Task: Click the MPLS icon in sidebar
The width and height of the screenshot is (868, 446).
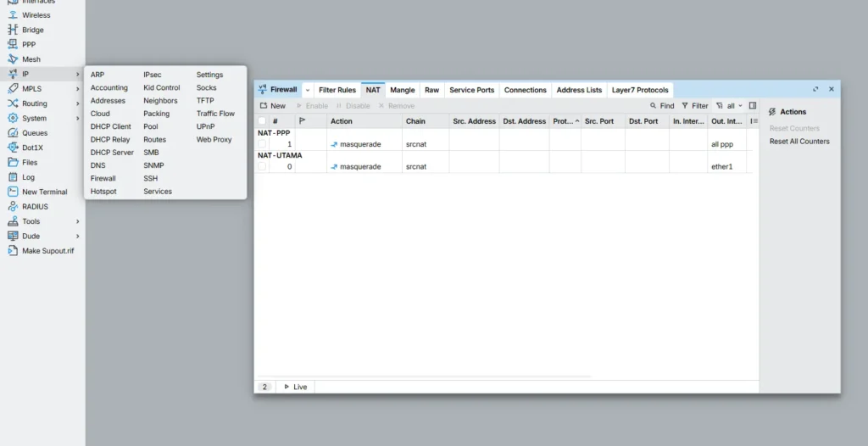Action: click(x=13, y=89)
